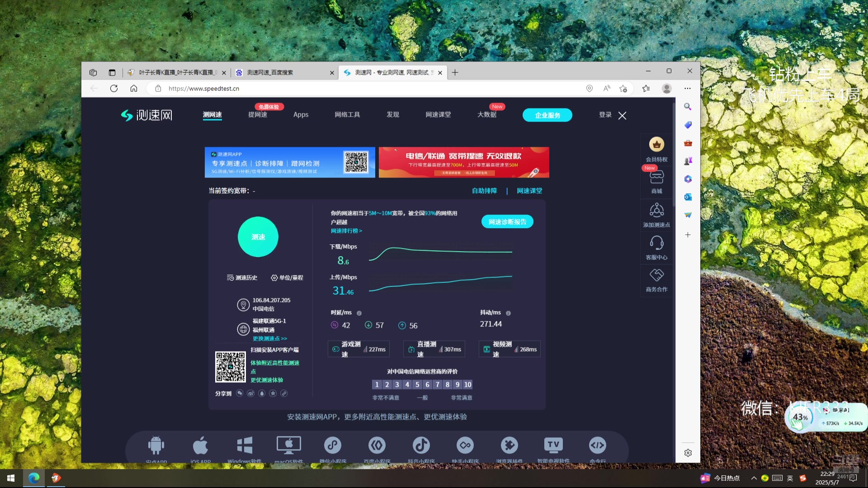The height and width of the screenshot is (488, 868).
Task: Click the 测速网APP blue banner
Action: pyautogui.click(x=290, y=162)
